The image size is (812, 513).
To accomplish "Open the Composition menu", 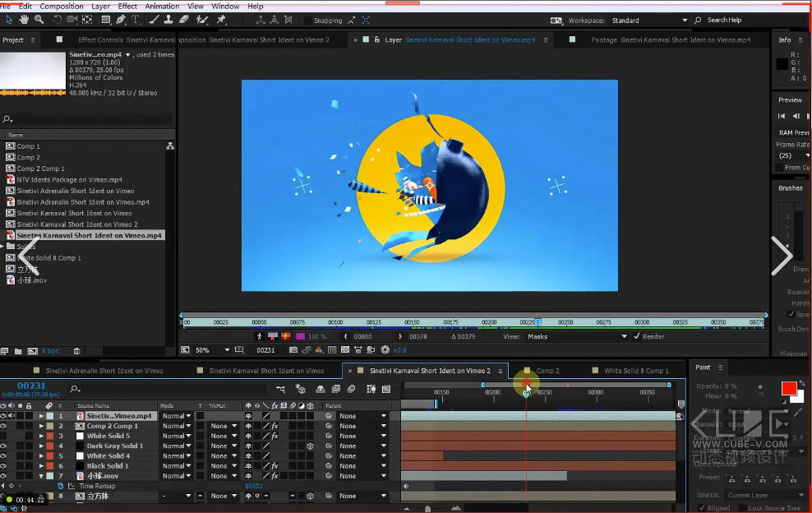I will (x=61, y=7).
